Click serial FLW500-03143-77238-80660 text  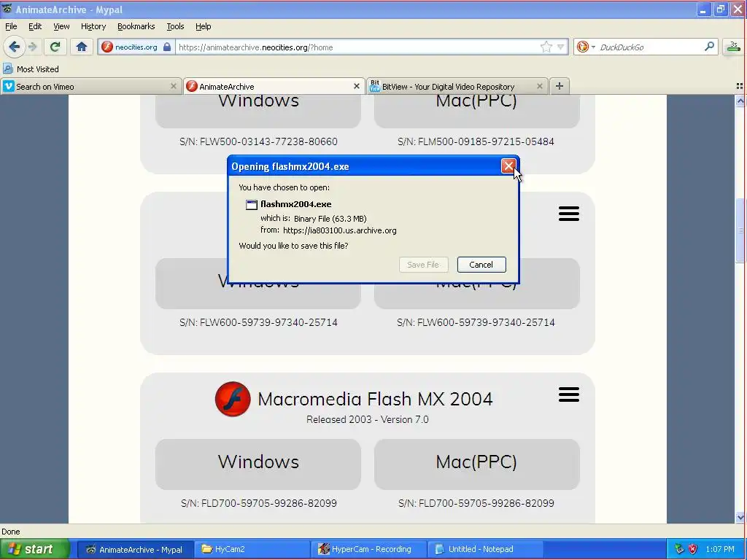[x=258, y=141]
